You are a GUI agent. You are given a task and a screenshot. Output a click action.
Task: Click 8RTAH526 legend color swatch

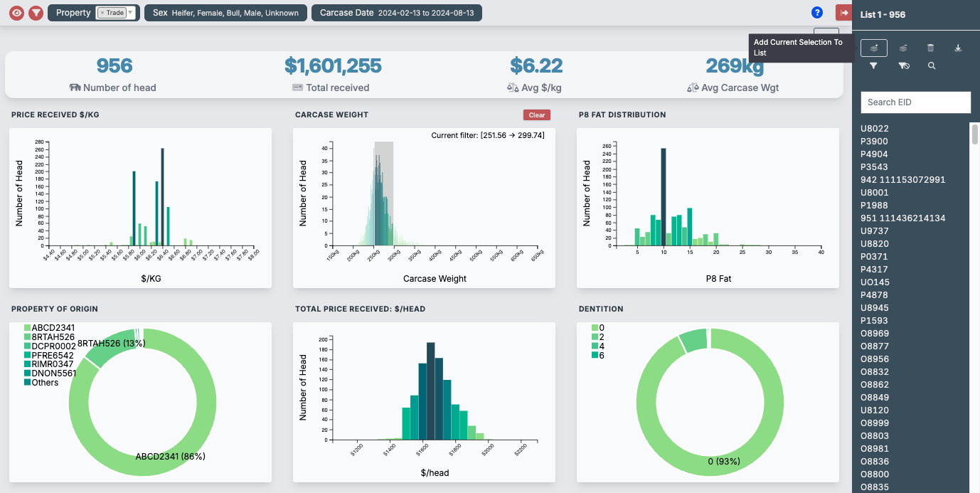(27, 337)
